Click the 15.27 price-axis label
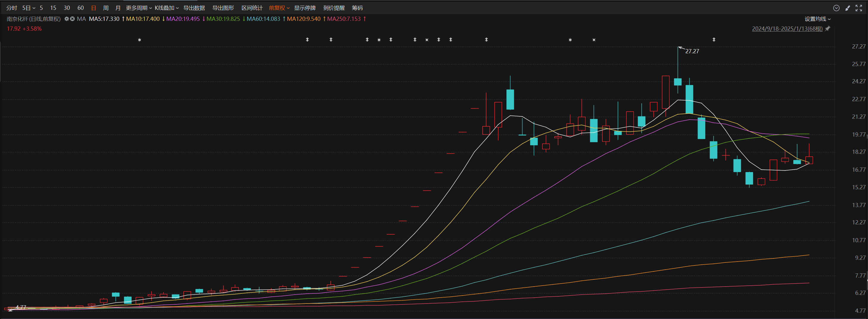This screenshot has height=319, width=868. pyautogui.click(x=858, y=187)
